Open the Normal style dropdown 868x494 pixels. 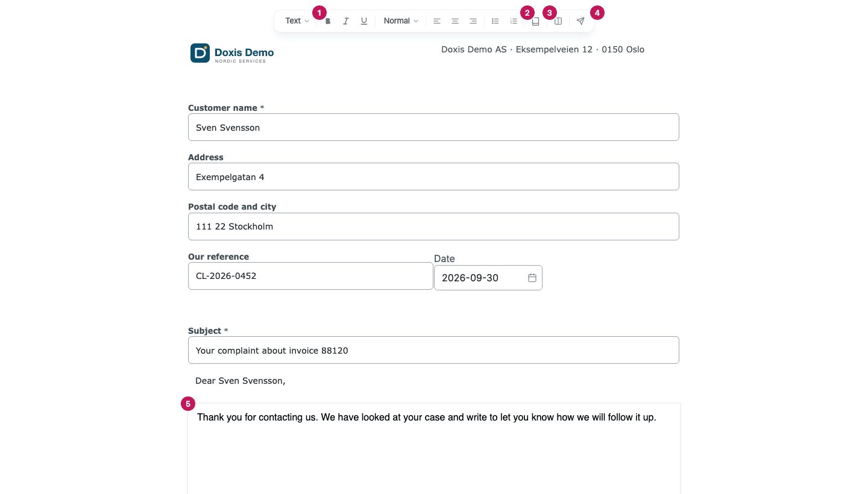pyautogui.click(x=401, y=21)
